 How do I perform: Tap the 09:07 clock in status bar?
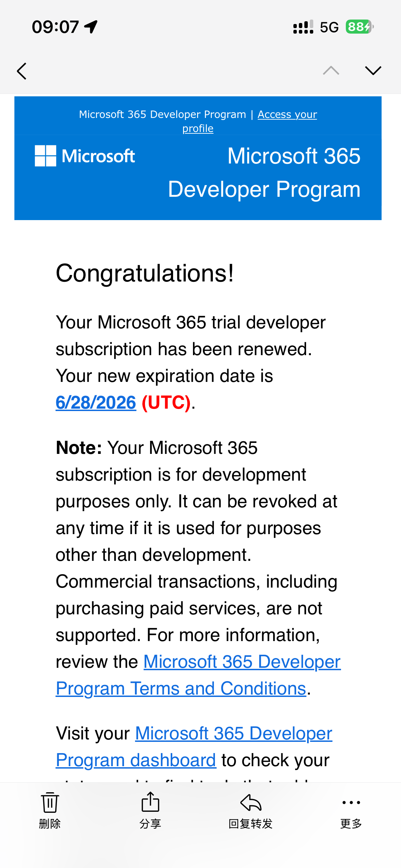click(x=55, y=27)
